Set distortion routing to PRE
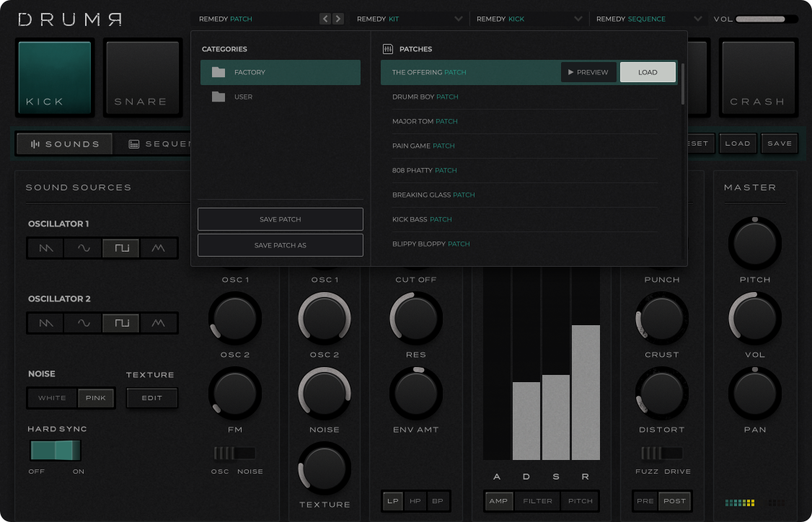812x522 pixels. pyautogui.click(x=645, y=501)
